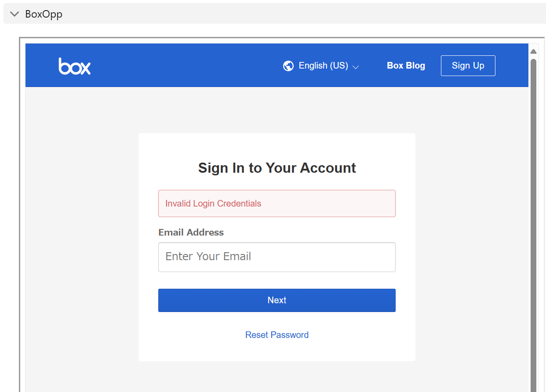Click empty space in the blue header bar
Viewport: 546px width, 392px height.
point(185,66)
